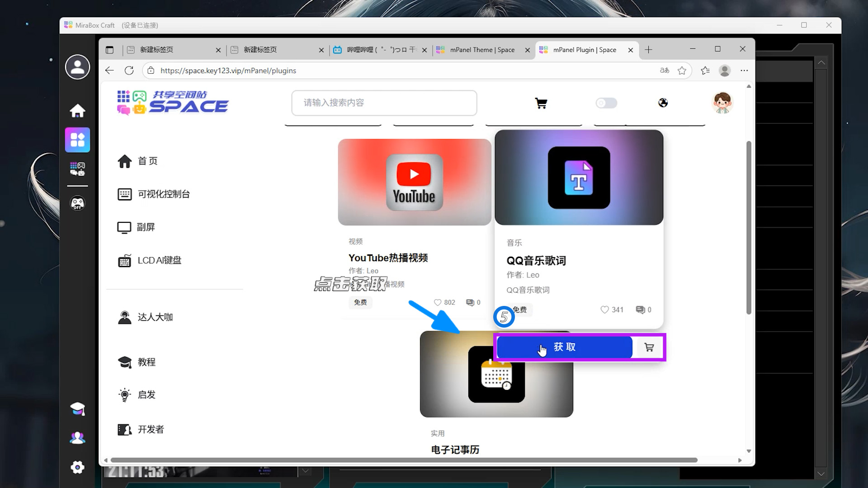Open the community users icon in MiraBox sidebar
Screen dimensions: 868x488
[77, 438]
